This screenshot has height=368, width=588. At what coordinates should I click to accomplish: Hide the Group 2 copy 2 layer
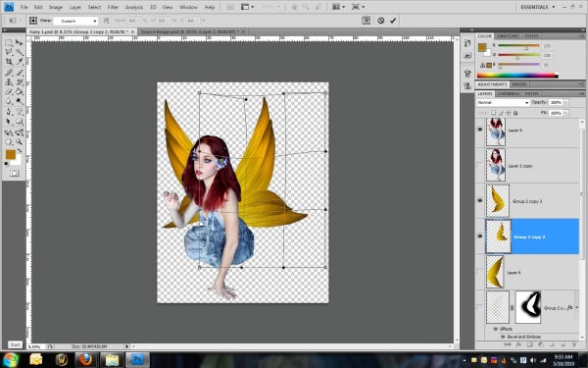[x=479, y=237]
